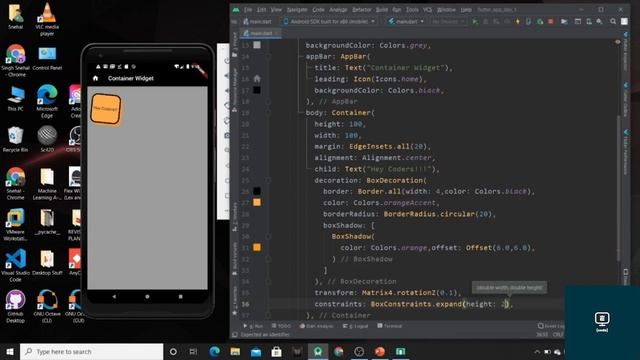This screenshot has height=360, width=640.
Task: Collapse the body Container code fold marker
Action: click(x=268, y=113)
